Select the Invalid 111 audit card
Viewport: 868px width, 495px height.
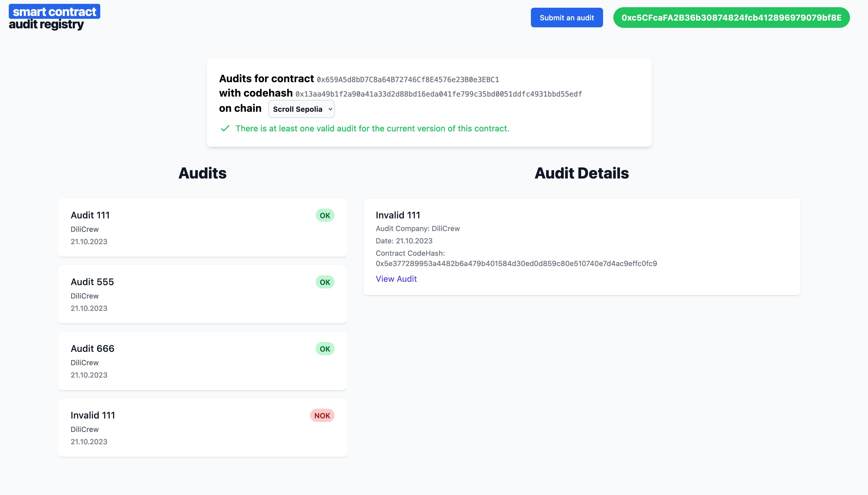202,427
